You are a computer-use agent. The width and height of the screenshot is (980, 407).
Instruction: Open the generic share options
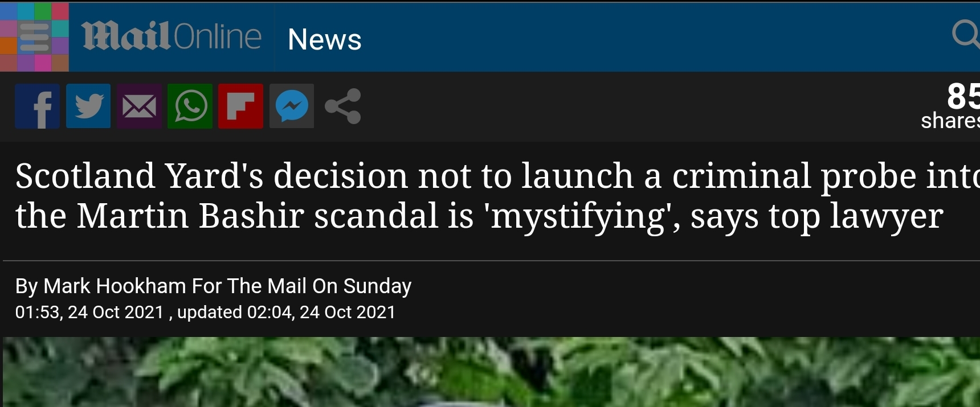point(342,106)
